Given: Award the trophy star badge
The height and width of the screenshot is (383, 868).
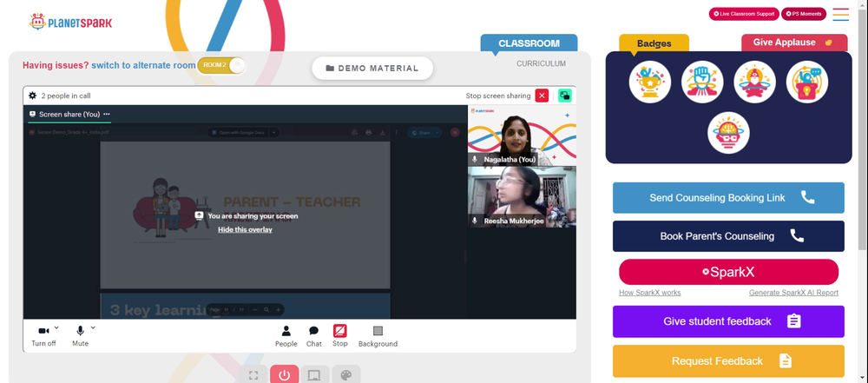Looking at the screenshot, I should click(650, 82).
